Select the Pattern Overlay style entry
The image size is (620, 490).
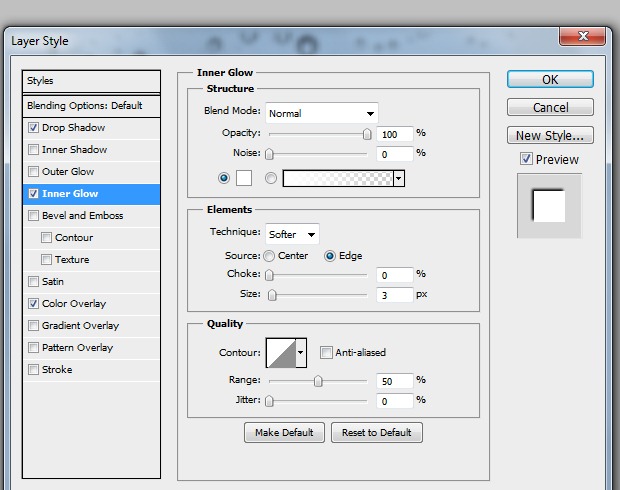pos(78,347)
